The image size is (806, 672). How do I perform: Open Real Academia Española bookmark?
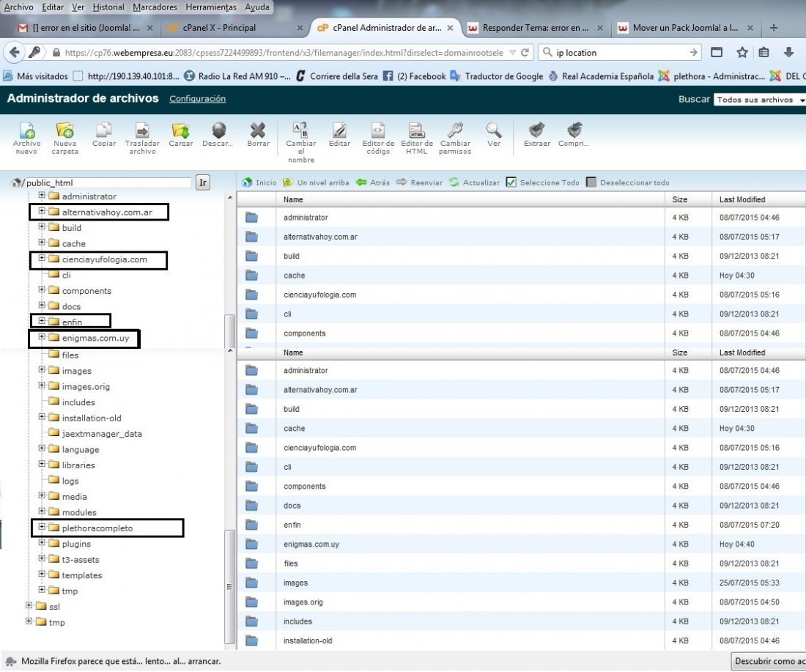click(601, 76)
